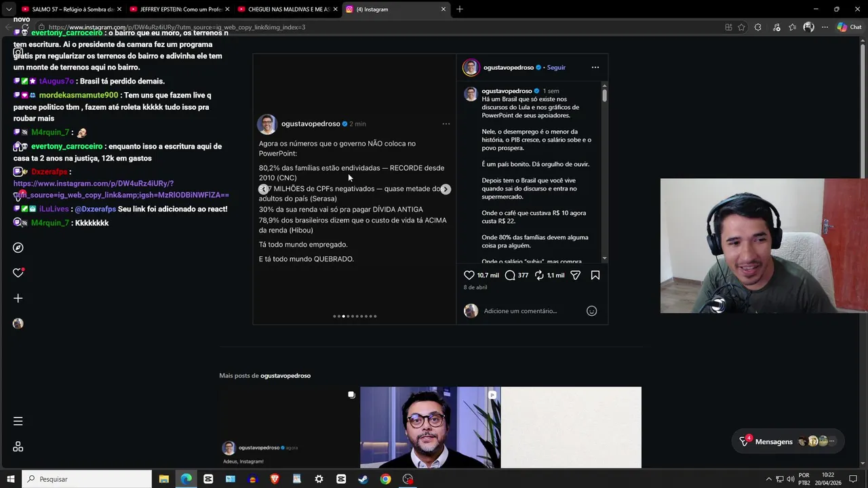Click the 10,7 mil likes count
Screen dimensions: 868x488
point(488,275)
